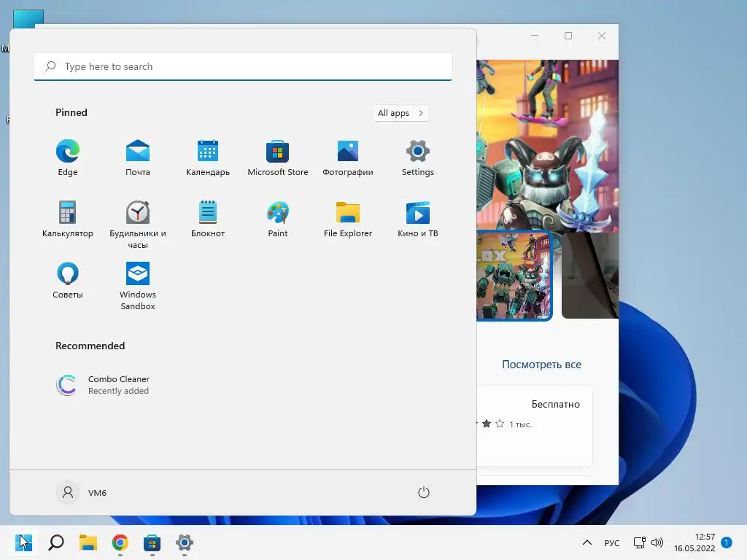
Task: Open the volume speaker tray icon
Action: point(657,542)
